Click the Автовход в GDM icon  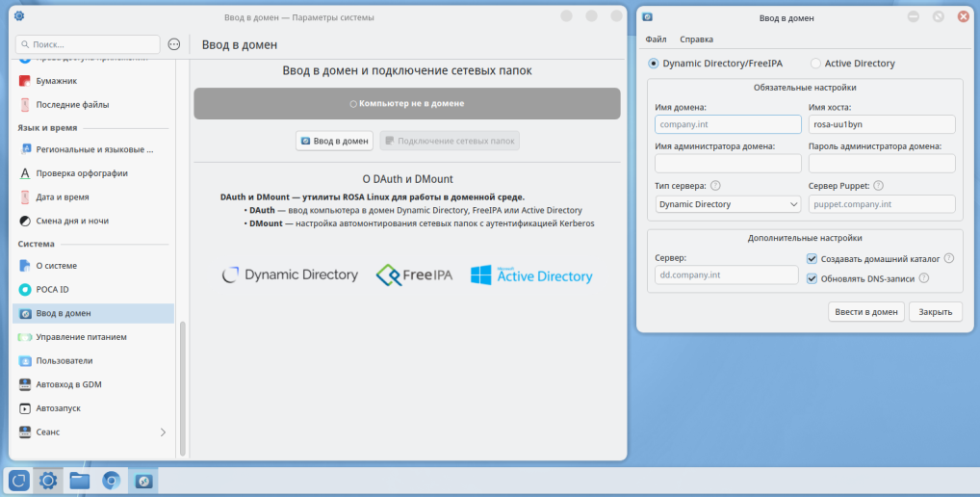(x=24, y=384)
